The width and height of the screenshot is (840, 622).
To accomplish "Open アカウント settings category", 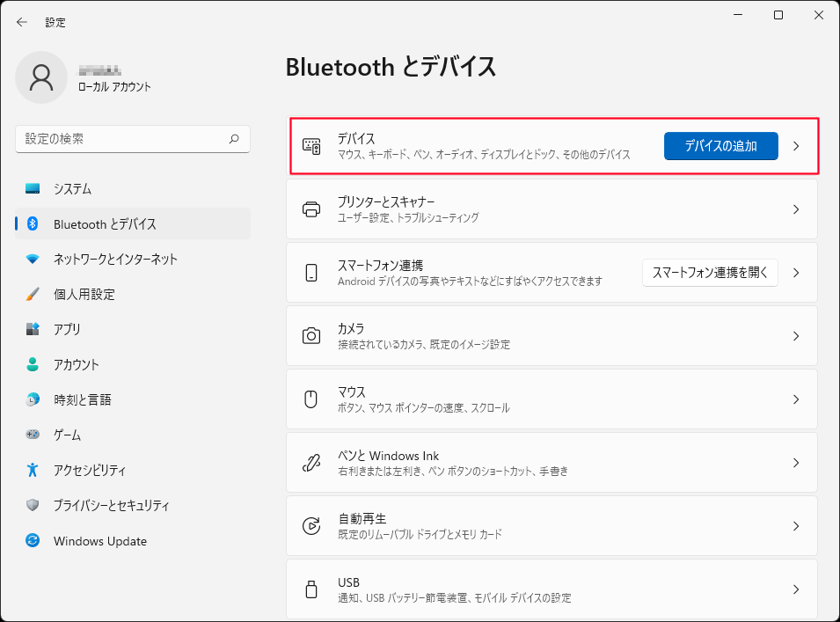I will click(x=133, y=364).
